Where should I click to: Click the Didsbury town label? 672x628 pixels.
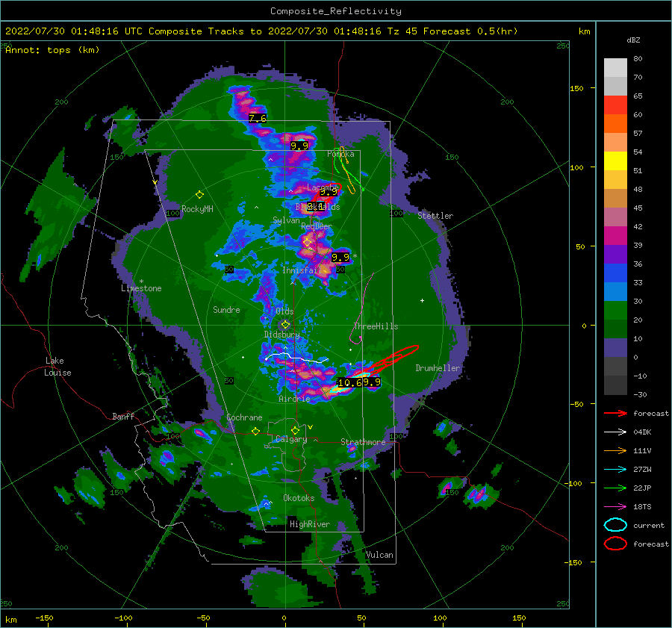(281, 335)
